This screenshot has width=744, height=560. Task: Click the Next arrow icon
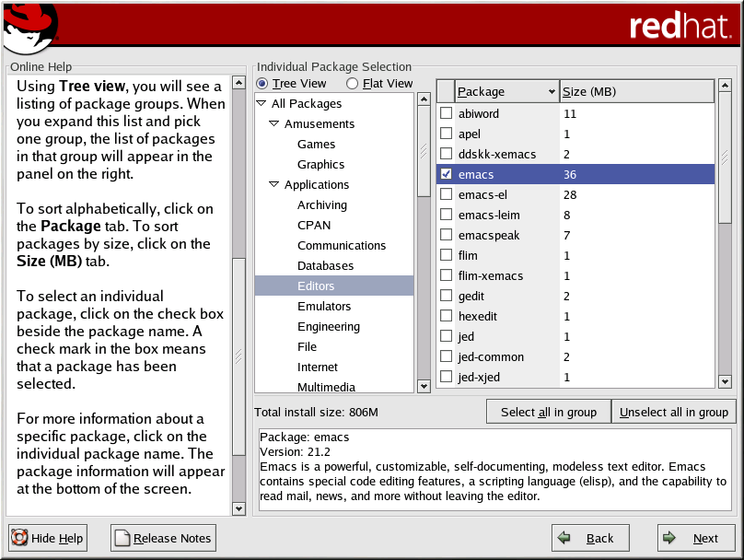[x=671, y=538]
